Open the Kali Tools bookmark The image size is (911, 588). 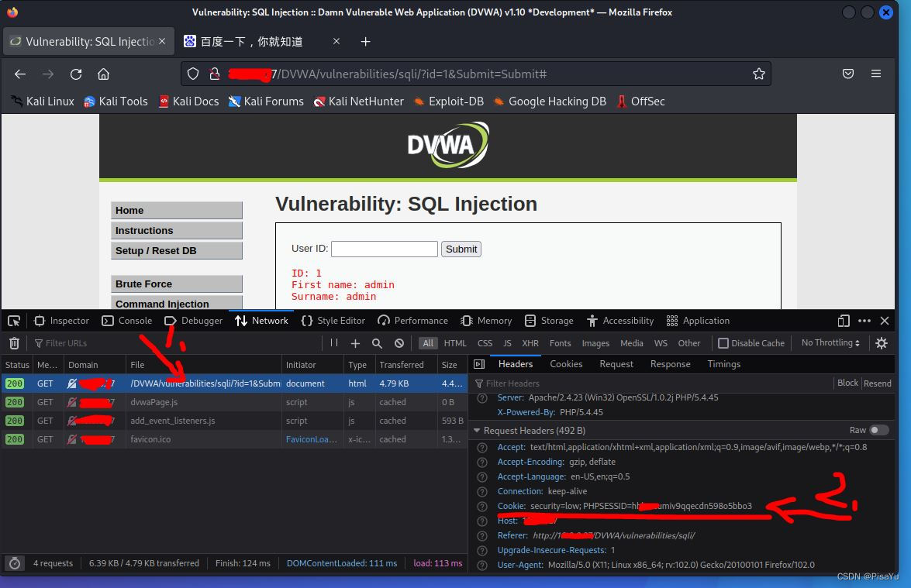click(116, 101)
